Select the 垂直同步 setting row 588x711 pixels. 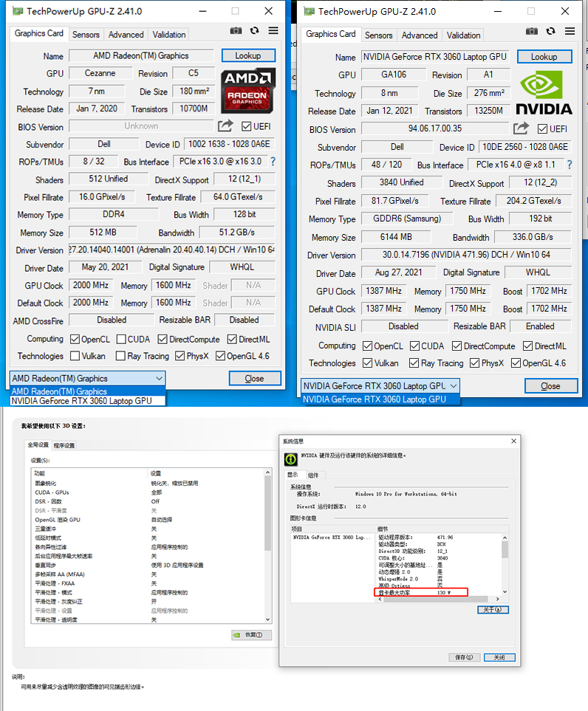(x=148, y=565)
